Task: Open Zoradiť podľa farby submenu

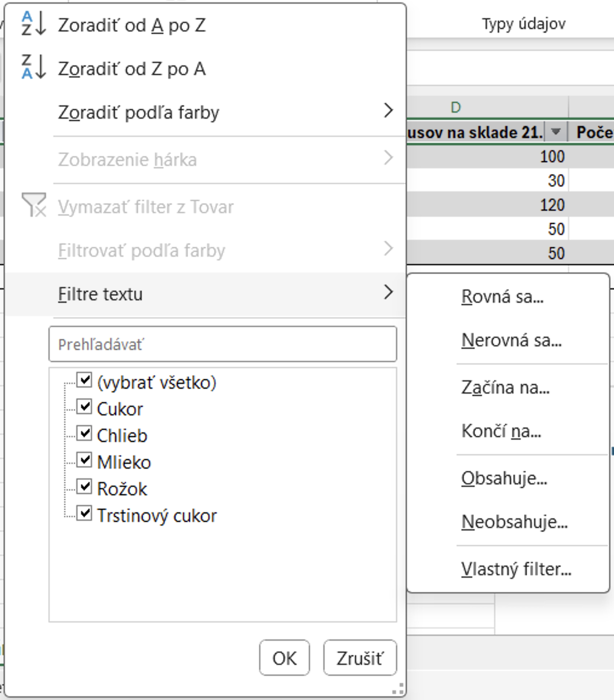Action: coord(205,112)
